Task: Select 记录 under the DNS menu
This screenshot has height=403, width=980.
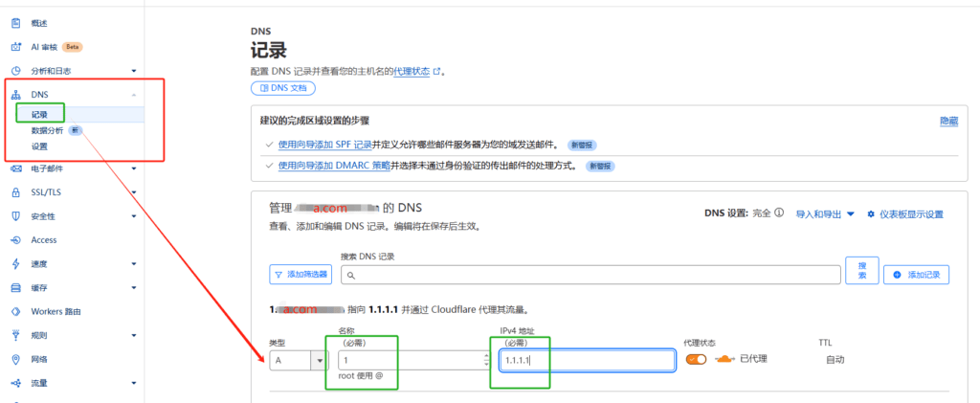Action: [40, 114]
